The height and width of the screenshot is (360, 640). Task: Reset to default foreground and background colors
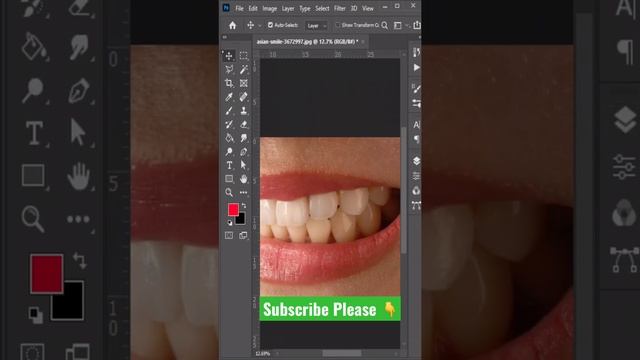(230, 223)
